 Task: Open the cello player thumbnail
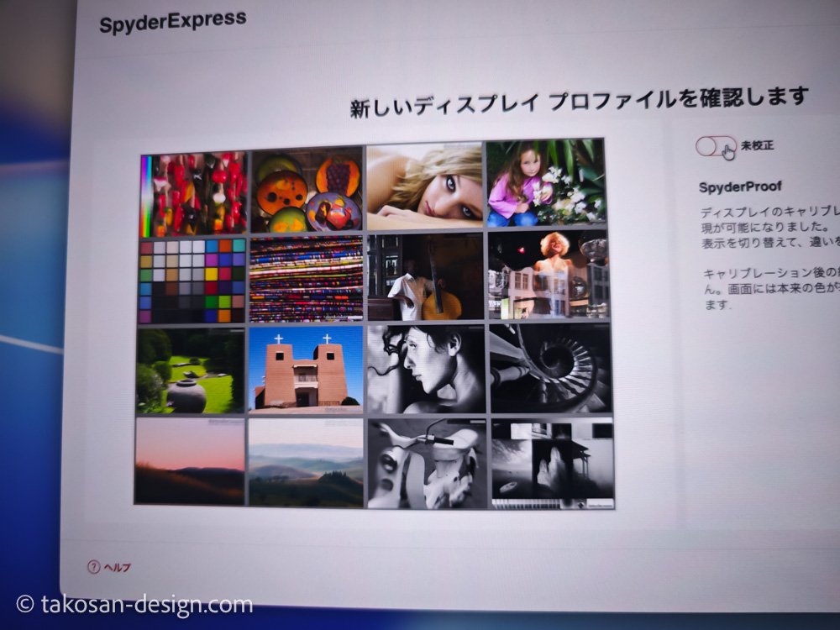pos(424,277)
